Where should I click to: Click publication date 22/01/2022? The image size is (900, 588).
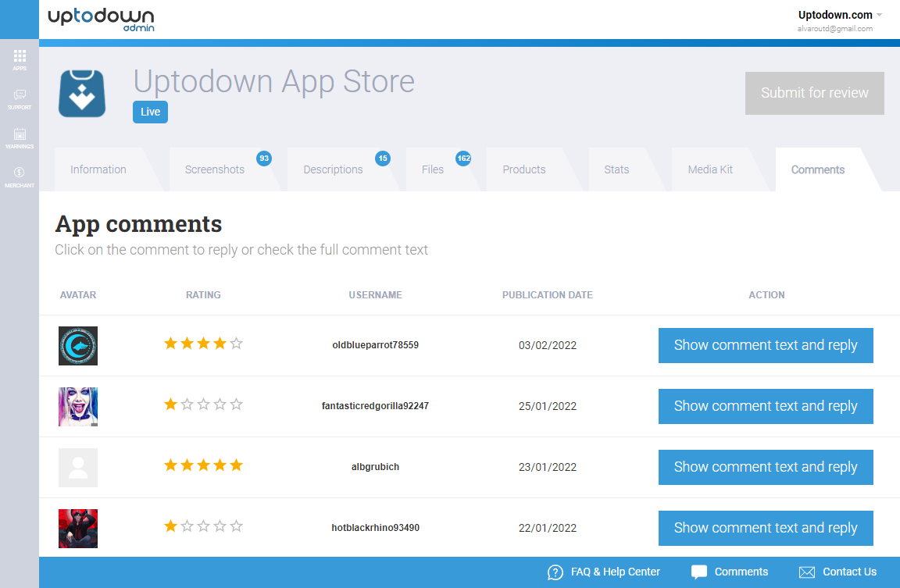(548, 528)
